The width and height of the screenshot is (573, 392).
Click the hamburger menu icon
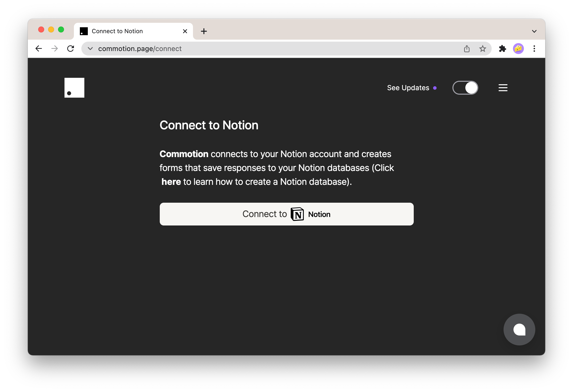pyautogui.click(x=503, y=88)
